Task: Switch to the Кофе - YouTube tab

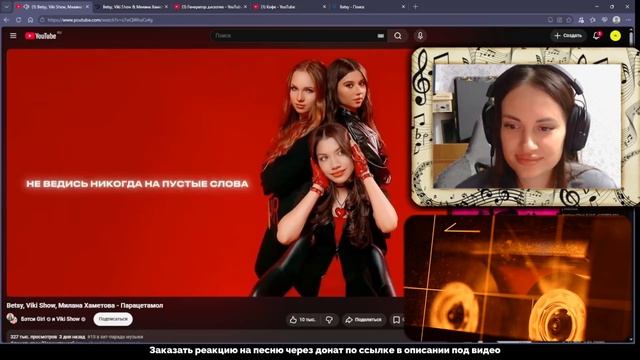Action: click(288, 7)
